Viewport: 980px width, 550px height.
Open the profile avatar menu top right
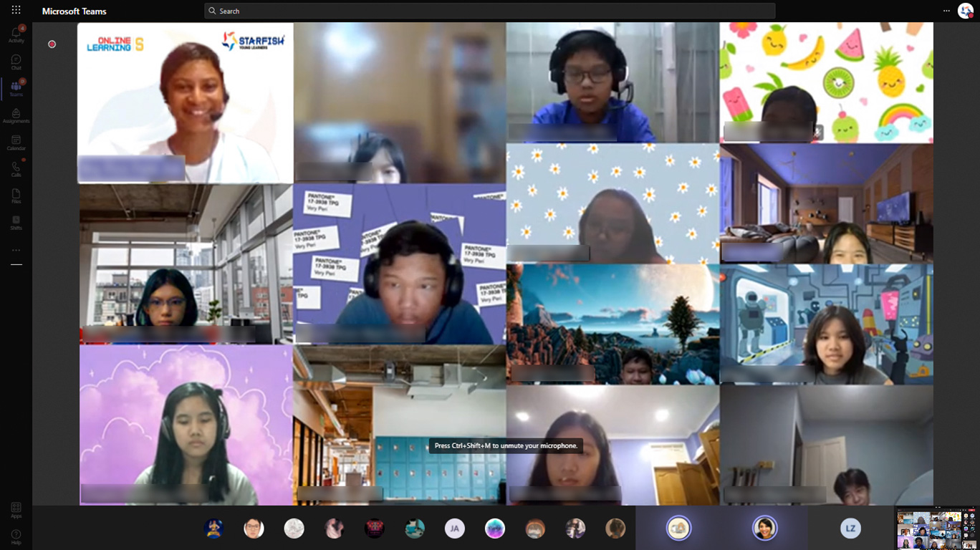[965, 11]
